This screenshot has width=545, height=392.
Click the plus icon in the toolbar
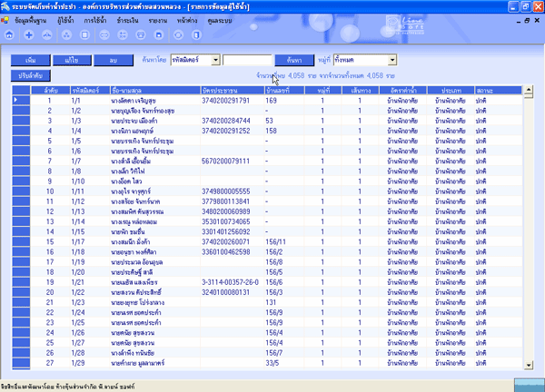[x=28, y=34]
